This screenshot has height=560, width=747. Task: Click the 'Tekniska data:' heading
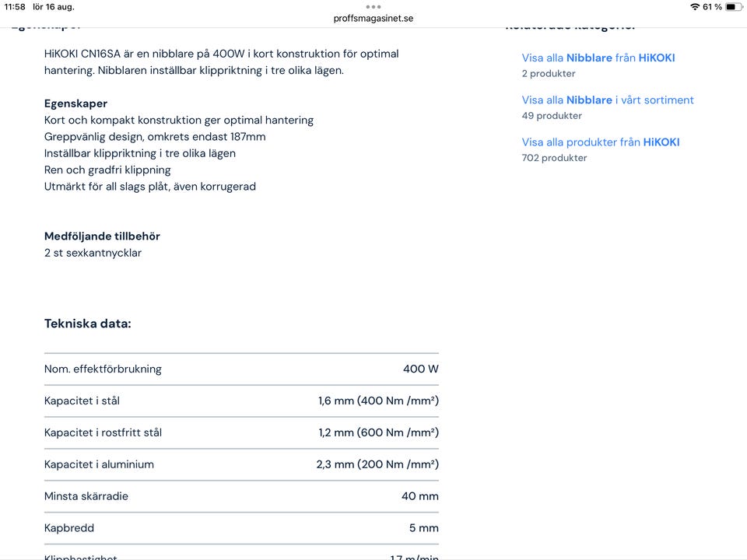[88, 324]
